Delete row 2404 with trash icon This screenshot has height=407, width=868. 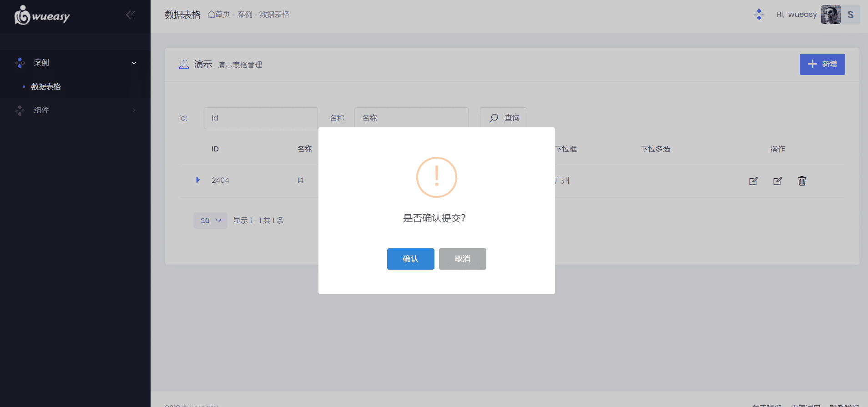pyautogui.click(x=802, y=181)
